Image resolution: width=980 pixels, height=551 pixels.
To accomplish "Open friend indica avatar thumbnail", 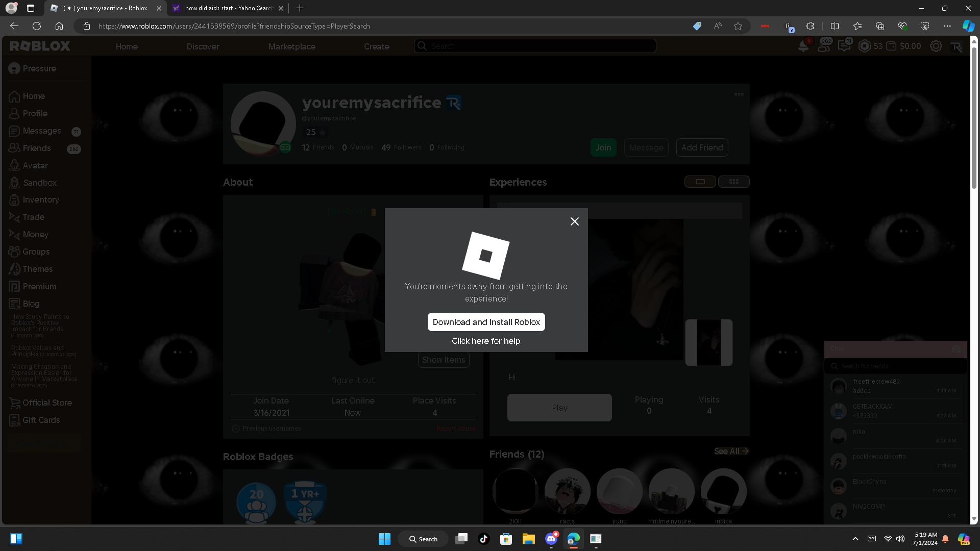I will (x=724, y=491).
